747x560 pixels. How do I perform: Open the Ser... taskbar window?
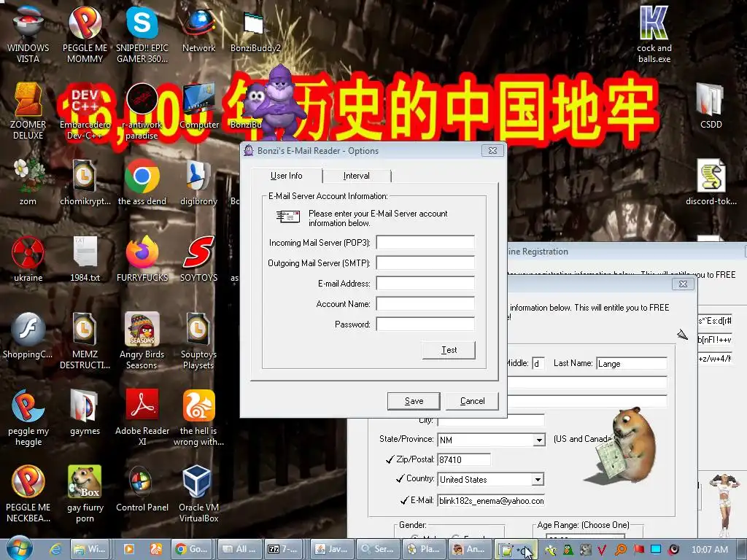coord(377,549)
